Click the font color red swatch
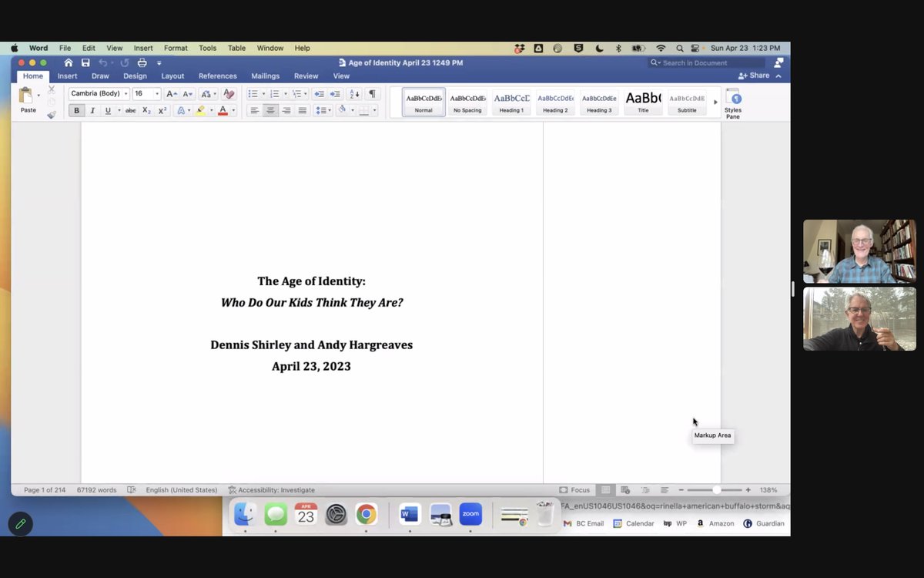 coord(223,110)
